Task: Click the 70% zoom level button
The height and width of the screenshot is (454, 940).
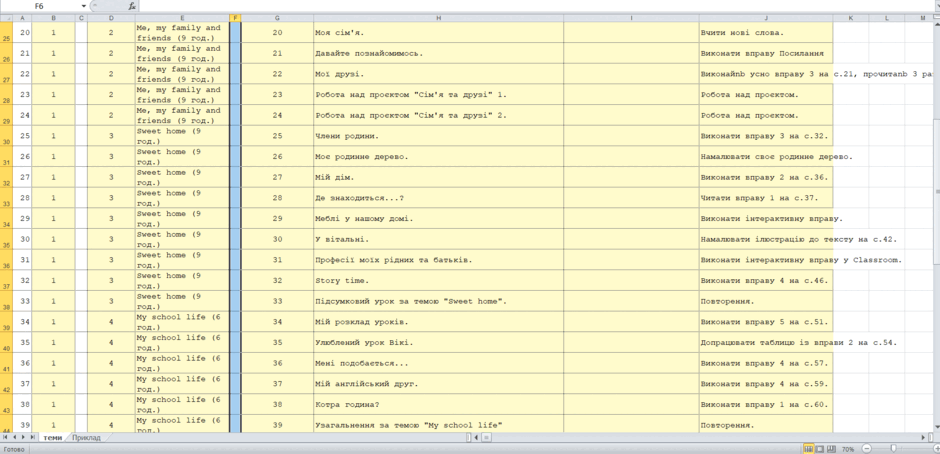Action: tap(848, 449)
